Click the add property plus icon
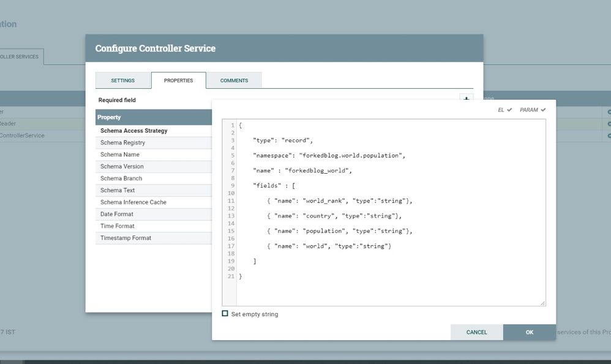 466,98
